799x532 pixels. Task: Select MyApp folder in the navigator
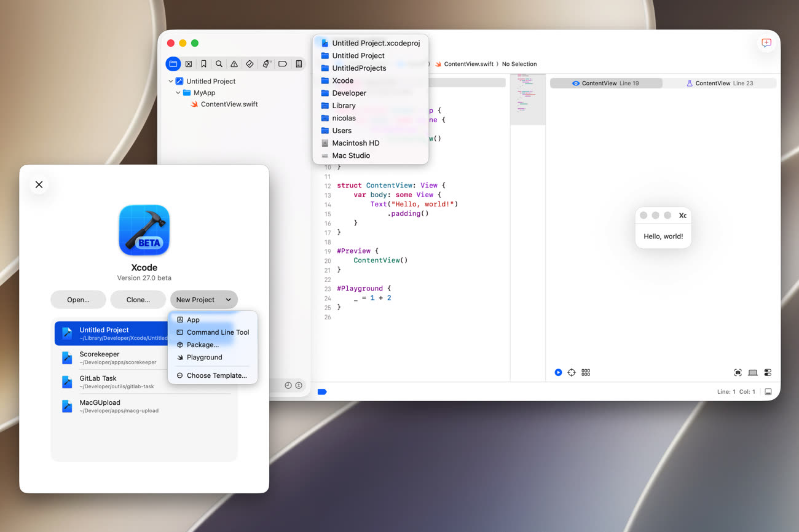(199, 93)
